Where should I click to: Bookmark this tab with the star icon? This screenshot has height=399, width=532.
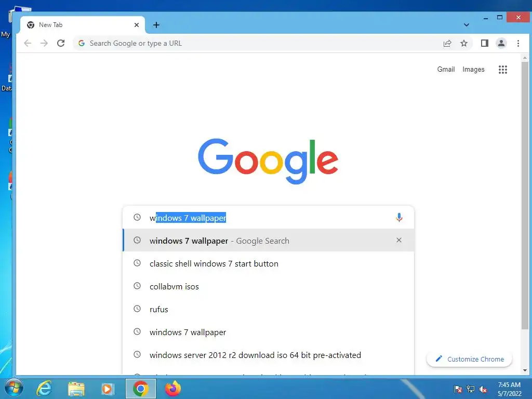click(x=464, y=43)
